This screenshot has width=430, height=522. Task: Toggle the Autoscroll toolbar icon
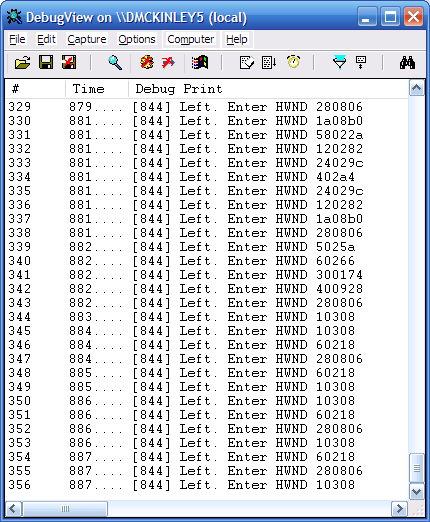click(x=269, y=62)
